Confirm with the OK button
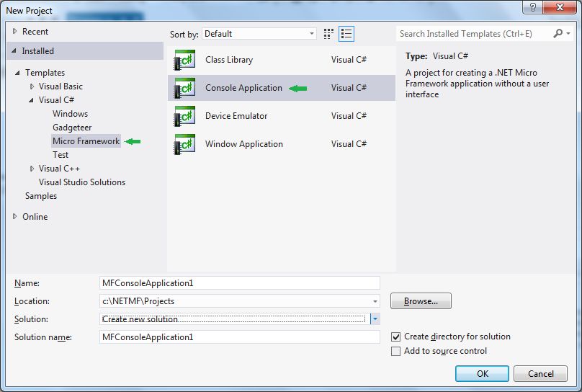The width and height of the screenshot is (582, 392). pos(482,374)
